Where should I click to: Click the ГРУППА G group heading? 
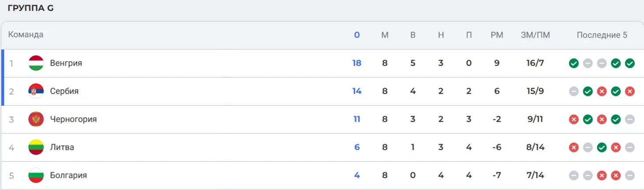coord(30,8)
